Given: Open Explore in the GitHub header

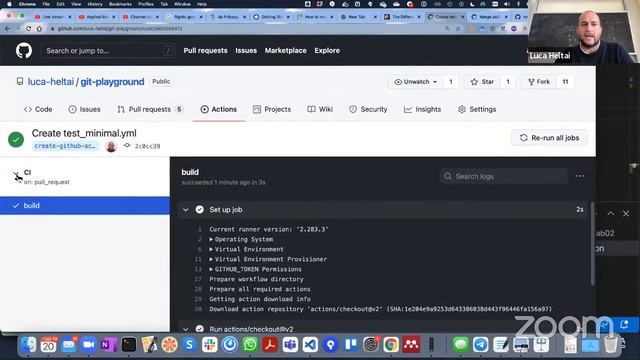Looking at the screenshot, I should tap(327, 51).
